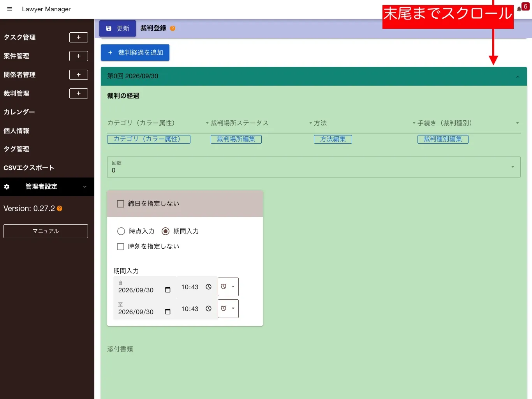Go to タスク管理 in the sidebar
Screen dimensions: 532x399
pyautogui.click(x=19, y=37)
